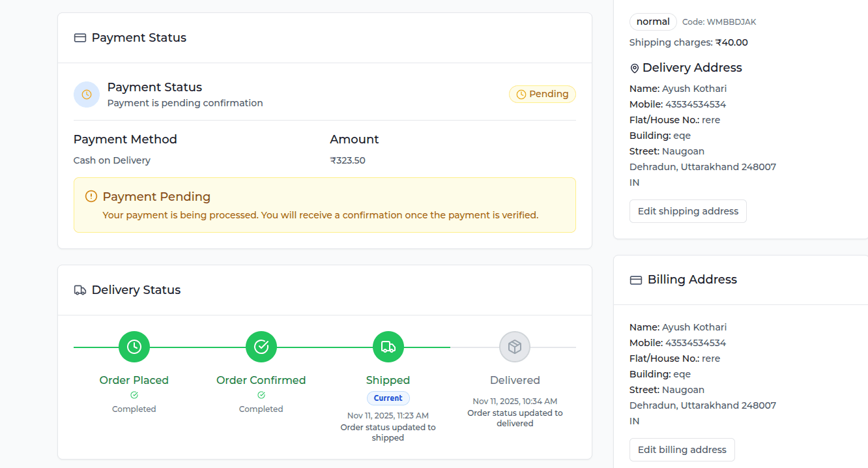
Task: Open Edit shipping address
Action: [687, 211]
